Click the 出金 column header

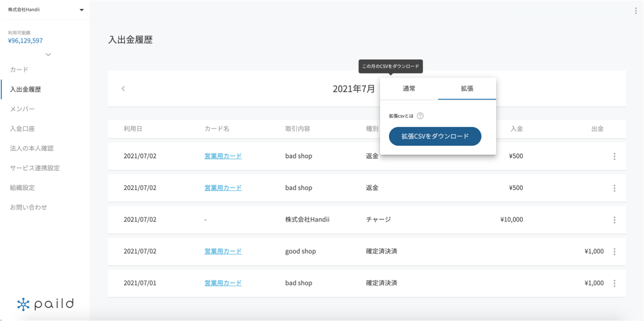597,129
